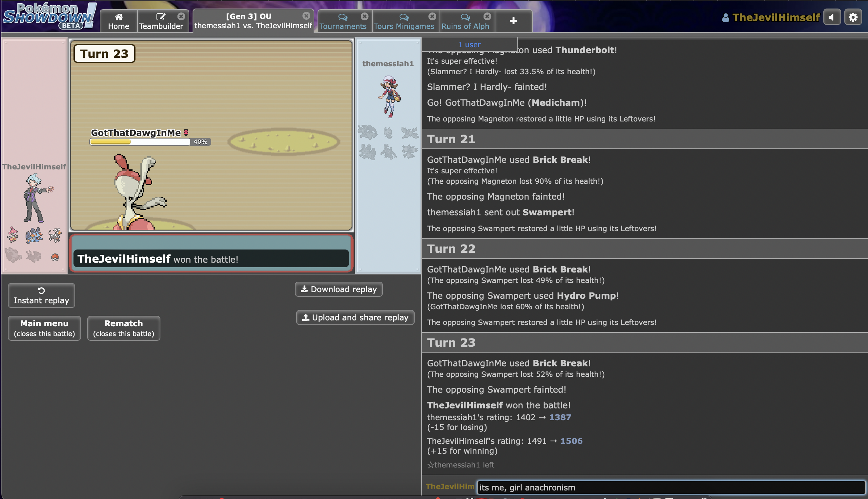Click the Pokémon Showdown logo
Screen dimensions: 868x499
click(x=50, y=16)
